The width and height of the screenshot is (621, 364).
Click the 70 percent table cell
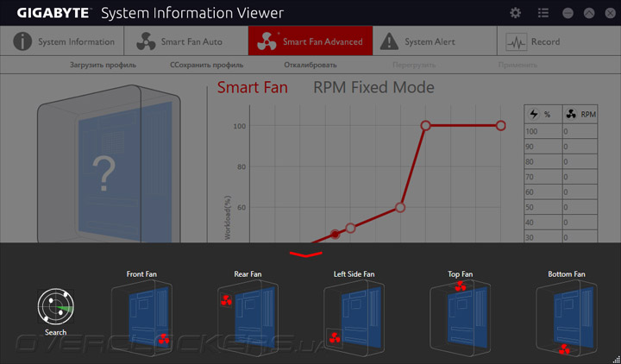(x=543, y=177)
